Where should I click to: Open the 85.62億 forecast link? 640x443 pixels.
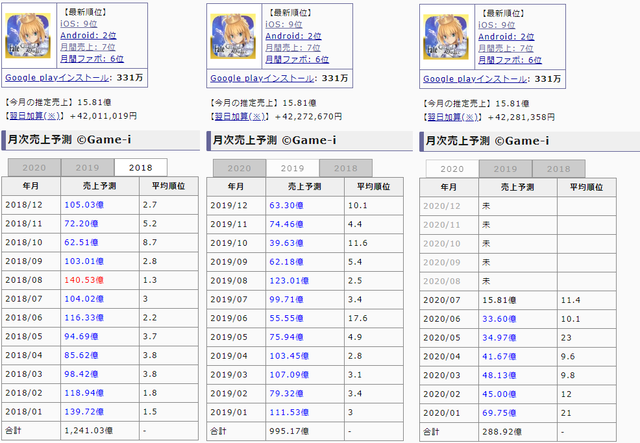point(81,355)
